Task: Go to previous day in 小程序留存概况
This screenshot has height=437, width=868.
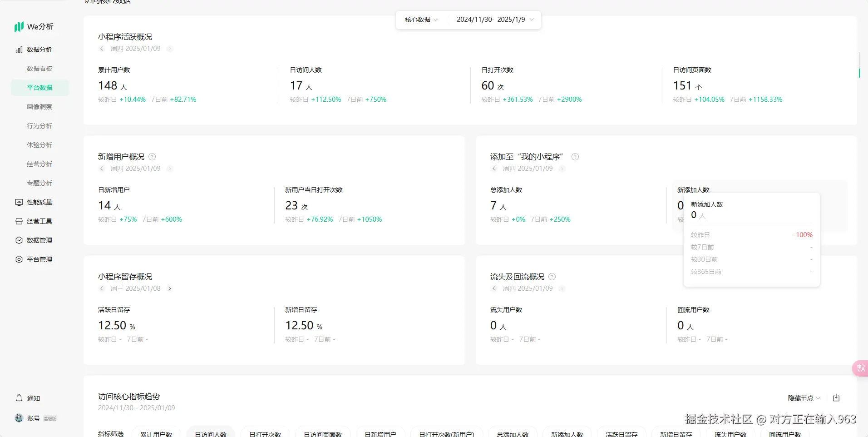Action: (x=102, y=288)
